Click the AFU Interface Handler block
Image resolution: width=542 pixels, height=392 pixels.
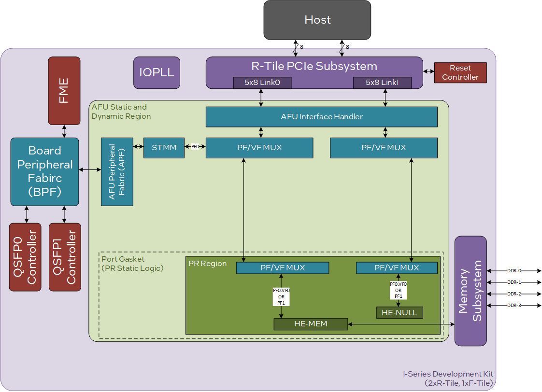click(x=322, y=117)
